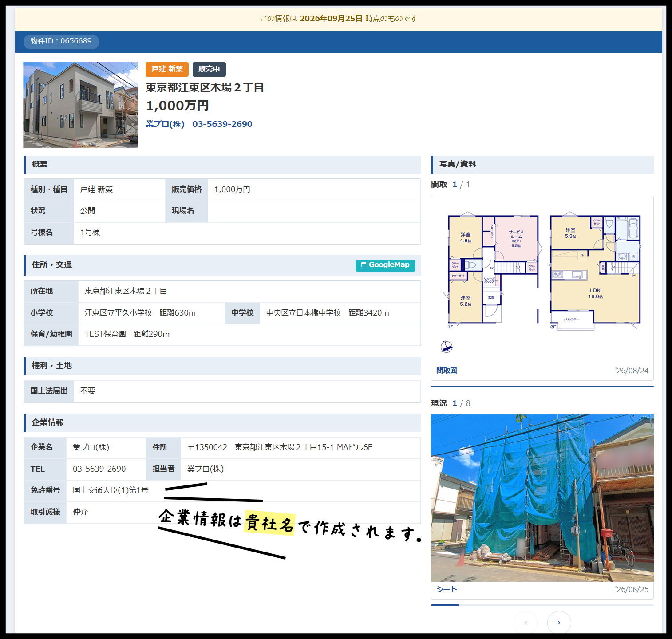
Task: Click the 03-5639-2690 phone link in header
Action: click(222, 124)
